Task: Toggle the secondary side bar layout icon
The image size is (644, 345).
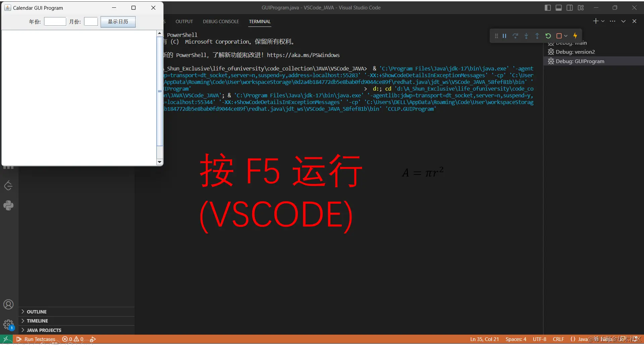Action: [x=570, y=8]
